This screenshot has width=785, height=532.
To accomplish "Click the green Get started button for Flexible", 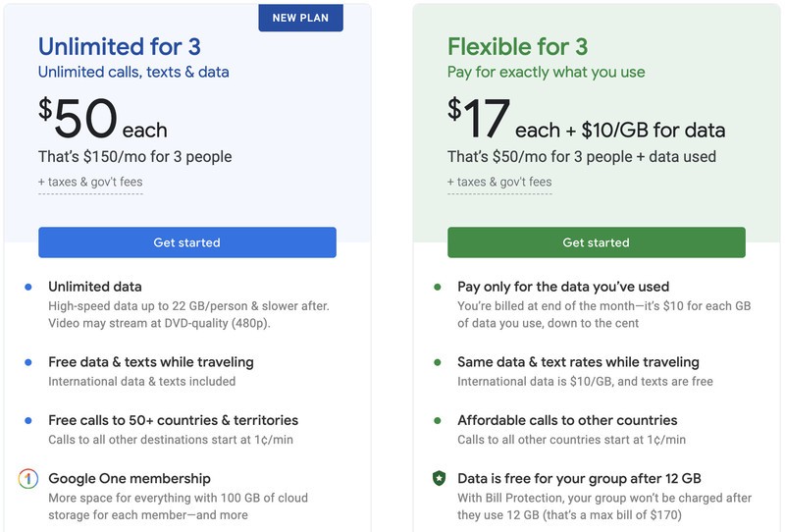I will [x=597, y=242].
